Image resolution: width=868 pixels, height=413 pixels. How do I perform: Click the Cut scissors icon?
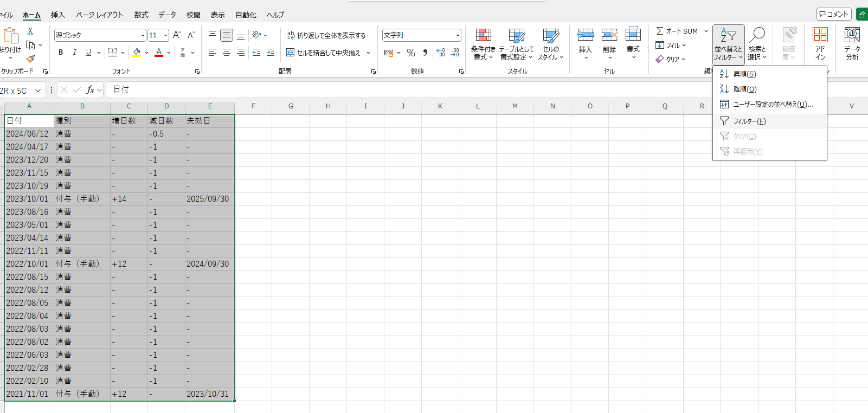pyautogui.click(x=30, y=31)
